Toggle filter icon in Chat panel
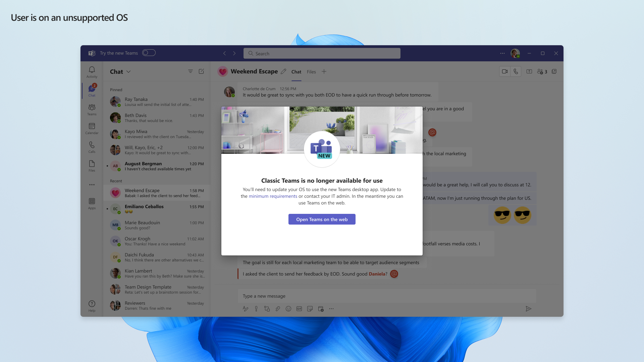 (x=190, y=72)
